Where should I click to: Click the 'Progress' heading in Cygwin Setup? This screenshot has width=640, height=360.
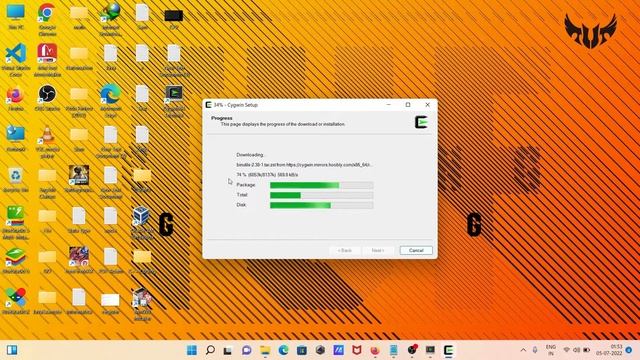pos(222,118)
